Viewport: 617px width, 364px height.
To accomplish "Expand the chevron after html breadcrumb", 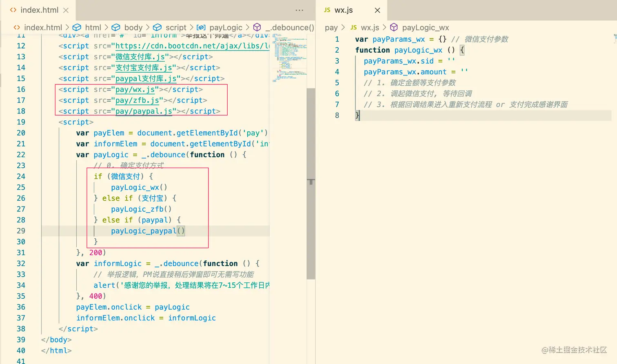I will 107,27.
